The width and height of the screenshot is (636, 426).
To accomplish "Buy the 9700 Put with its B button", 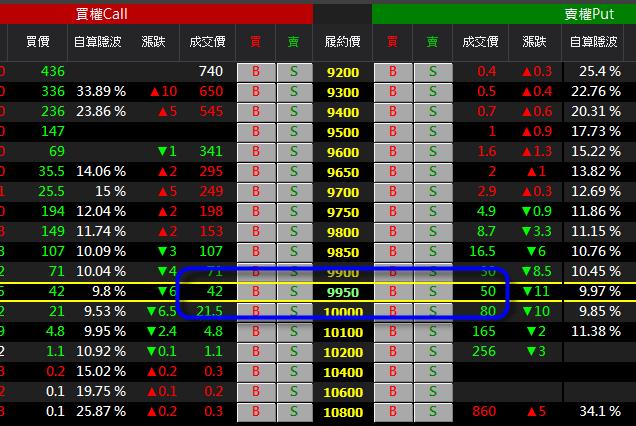I will click(393, 192).
